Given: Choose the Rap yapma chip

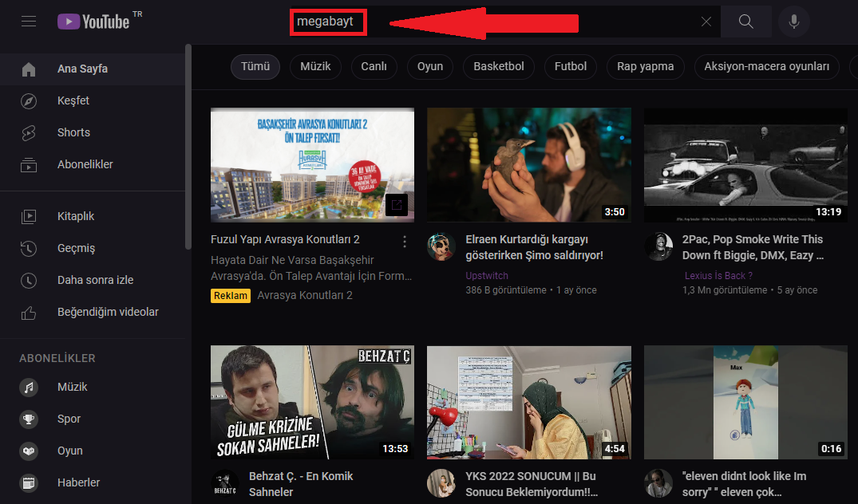Looking at the screenshot, I should [x=645, y=66].
